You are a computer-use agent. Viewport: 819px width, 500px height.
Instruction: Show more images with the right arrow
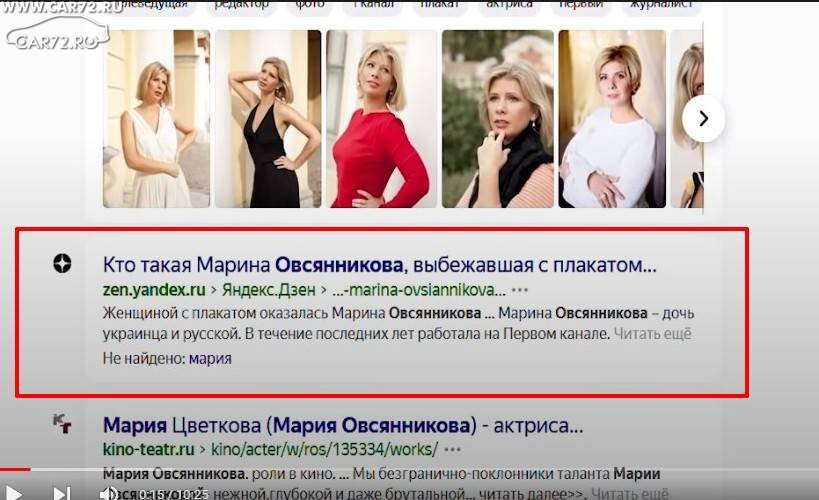point(703,119)
